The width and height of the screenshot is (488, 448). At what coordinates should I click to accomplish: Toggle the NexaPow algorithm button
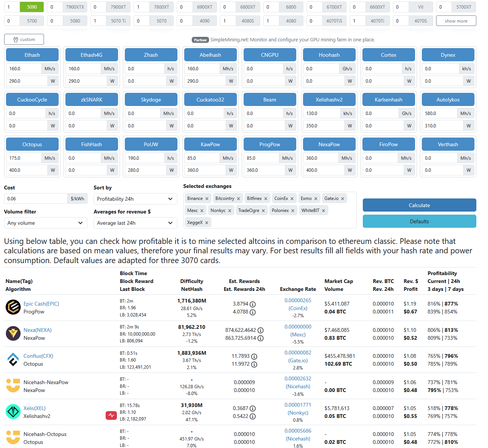(329, 144)
